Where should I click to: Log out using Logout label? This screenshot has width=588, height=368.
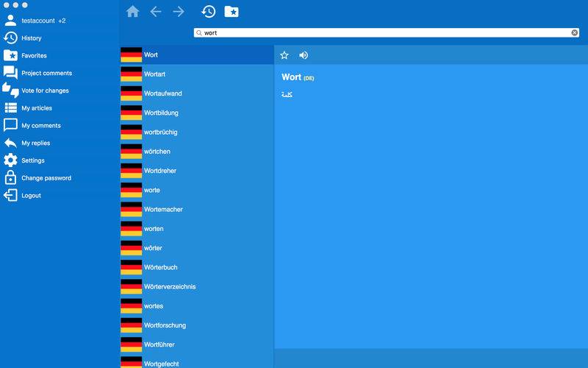tap(31, 196)
